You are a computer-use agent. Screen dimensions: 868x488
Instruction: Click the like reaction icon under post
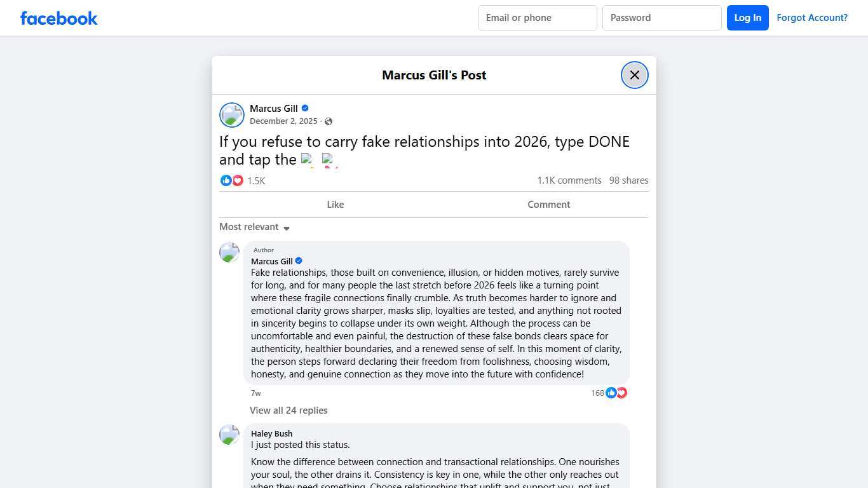pyautogui.click(x=226, y=180)
